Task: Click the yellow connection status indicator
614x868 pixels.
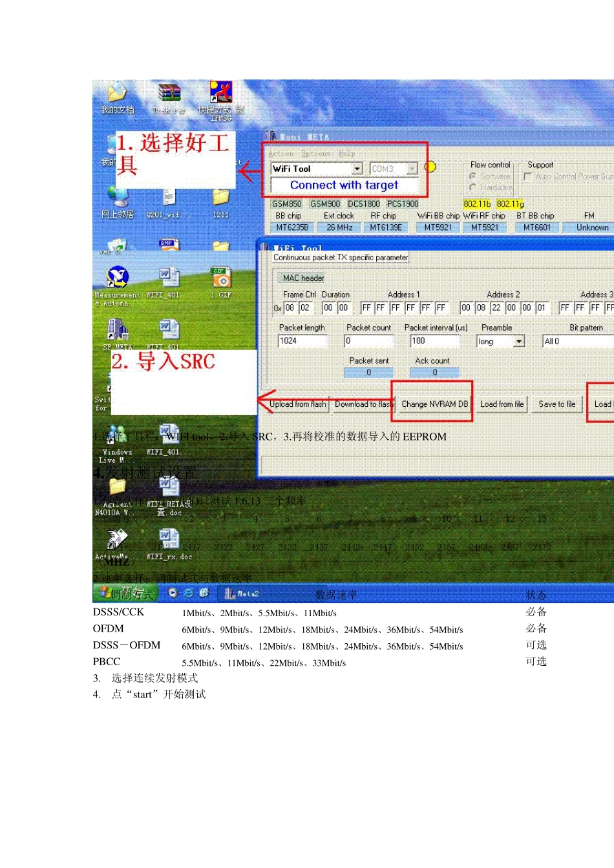Action: coord(430,167)
